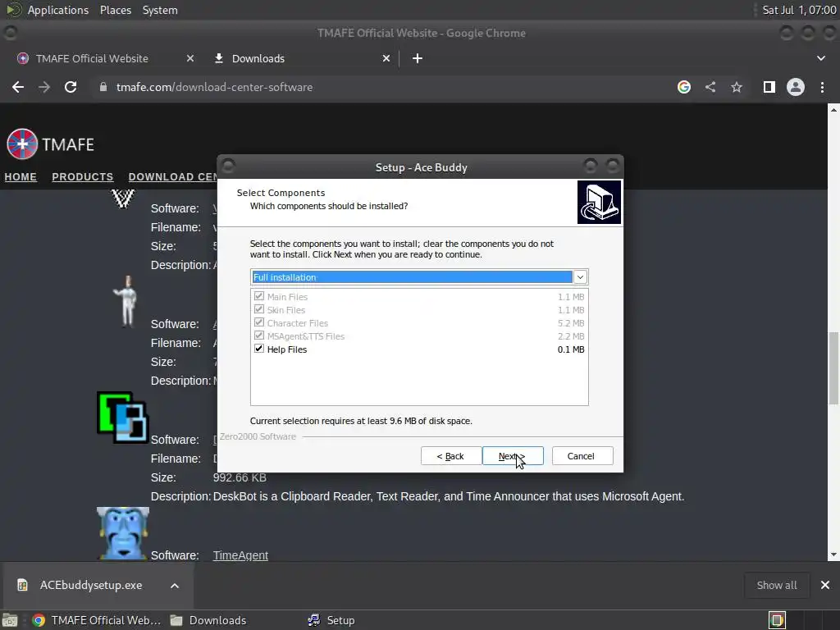
Task: Click the Main Files checkbox
Action: (258, 296)
